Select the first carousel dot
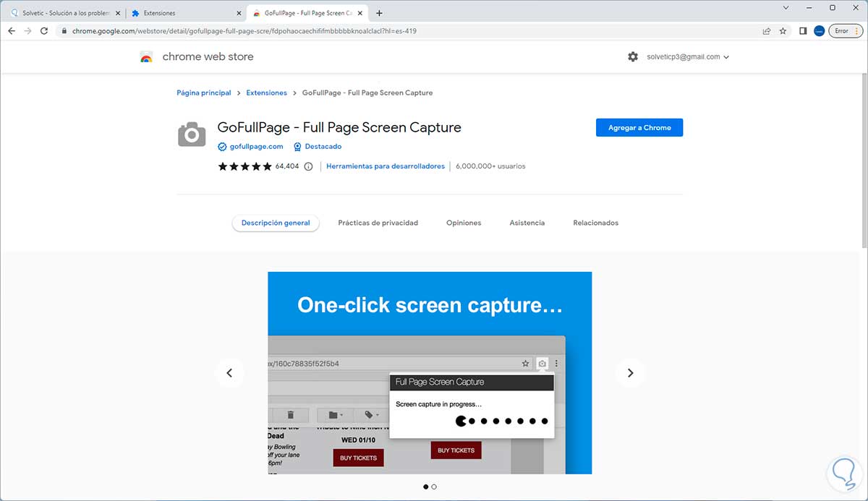868x501 pixels. pos(425,487)
